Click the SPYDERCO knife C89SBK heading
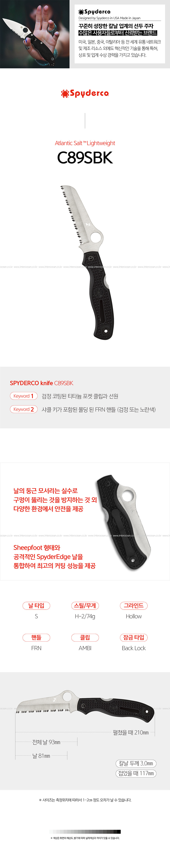Viewport: 170px width, 868px height. click(x=41, y=383)
